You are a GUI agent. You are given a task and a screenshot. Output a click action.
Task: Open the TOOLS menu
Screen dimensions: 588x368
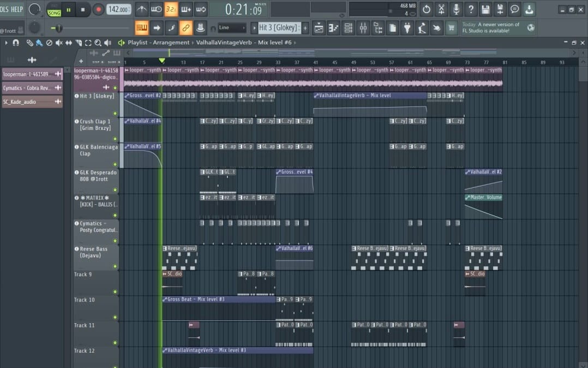(x=4, y=9)
